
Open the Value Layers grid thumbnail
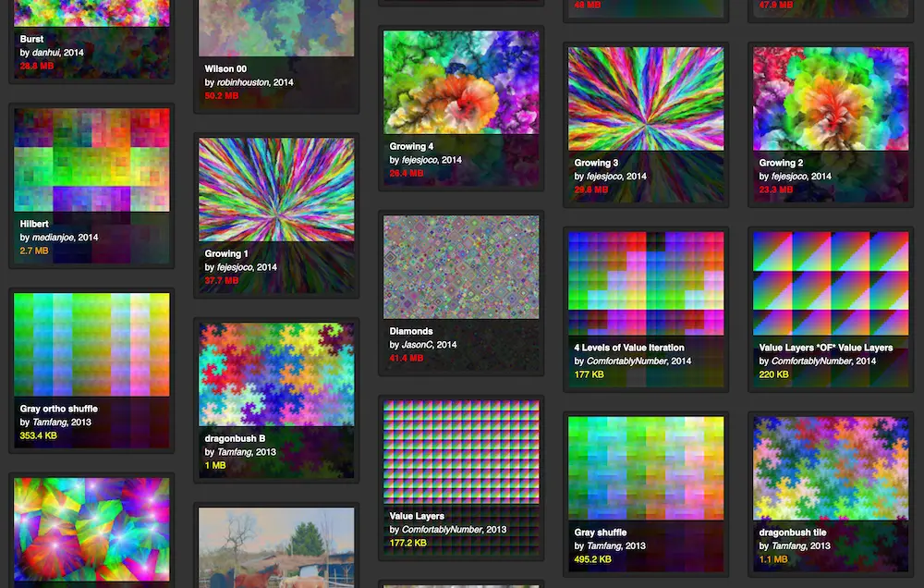pyautogui.click(x=461, y=452)
